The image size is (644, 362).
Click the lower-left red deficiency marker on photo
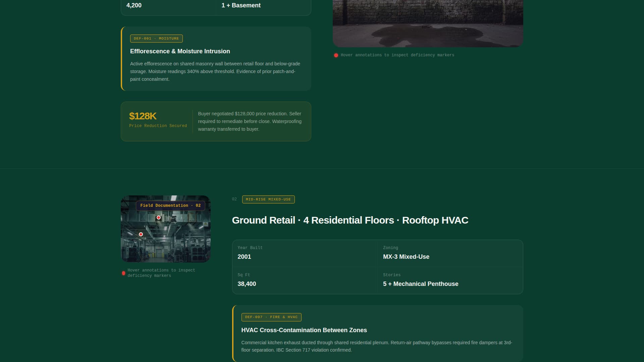(141, 234)
